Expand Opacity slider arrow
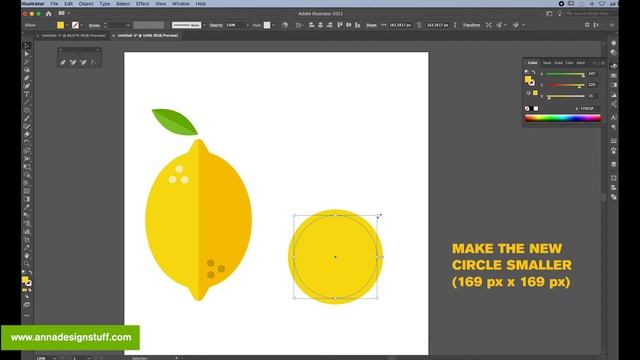 pos(247,25)
